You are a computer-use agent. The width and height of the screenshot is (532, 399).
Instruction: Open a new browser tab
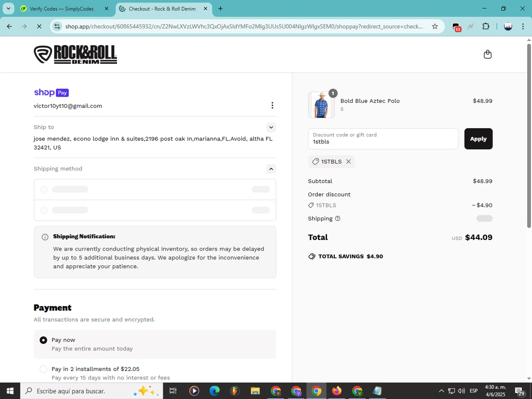click(x=220, y=9)
